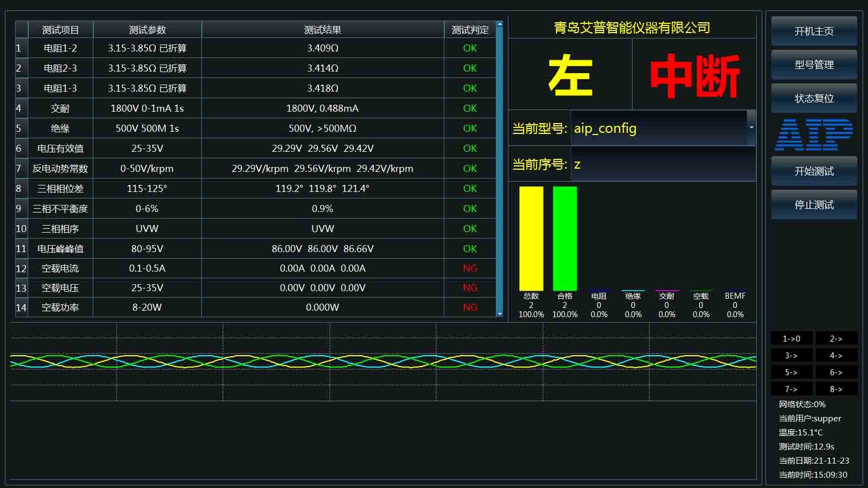Viewport: 868px width, 488px height.
Task: Switch to the 开机主页 page
Action: click(x=813, y=31)
